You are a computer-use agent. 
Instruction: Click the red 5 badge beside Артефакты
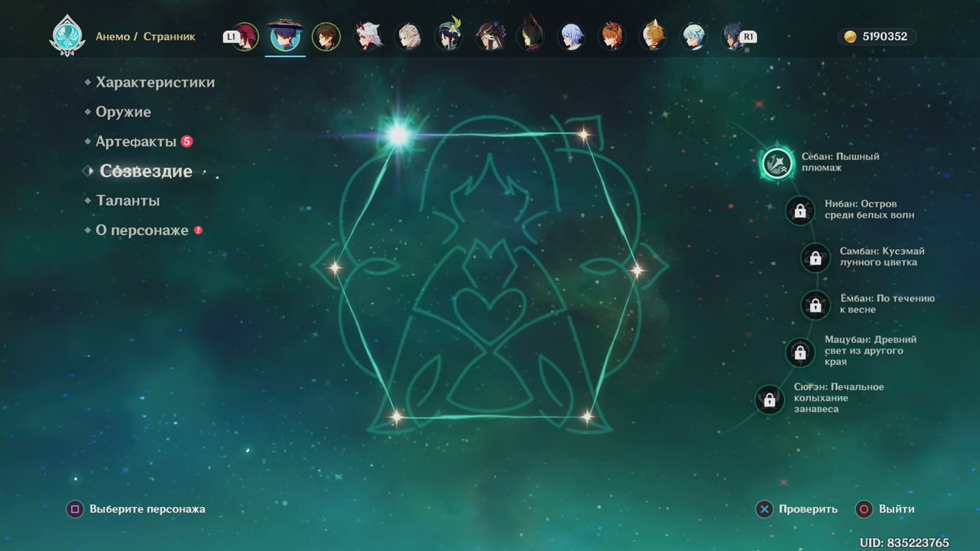tap(186, 141)
